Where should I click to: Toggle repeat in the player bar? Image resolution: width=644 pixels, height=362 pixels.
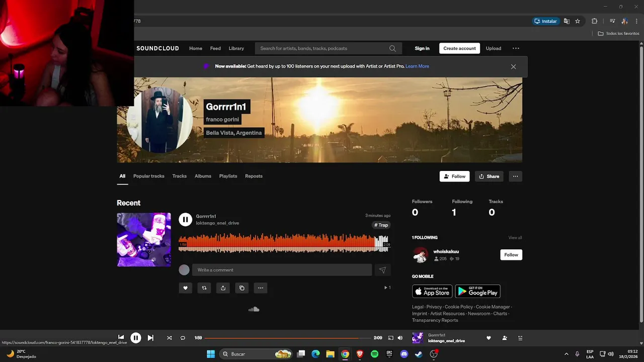[x=183, y=338]
